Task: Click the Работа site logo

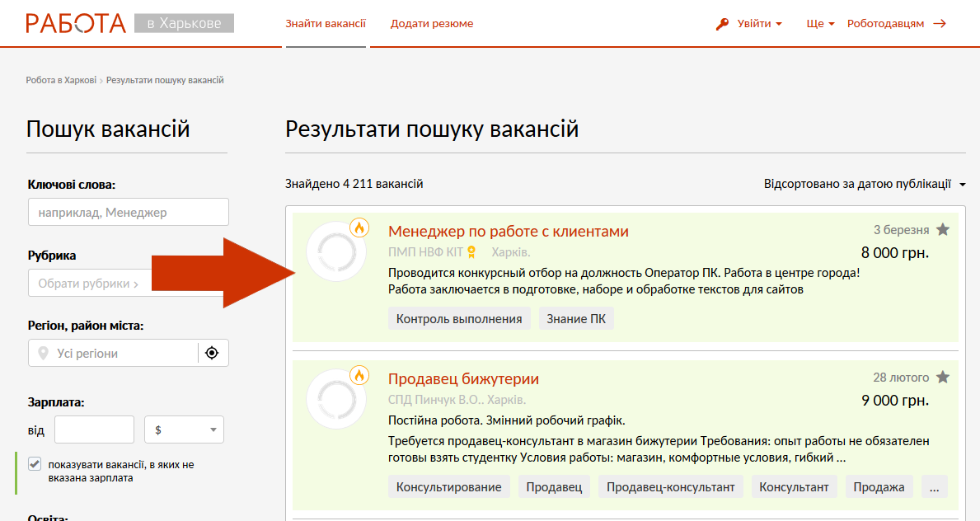Action: point(76,23)
